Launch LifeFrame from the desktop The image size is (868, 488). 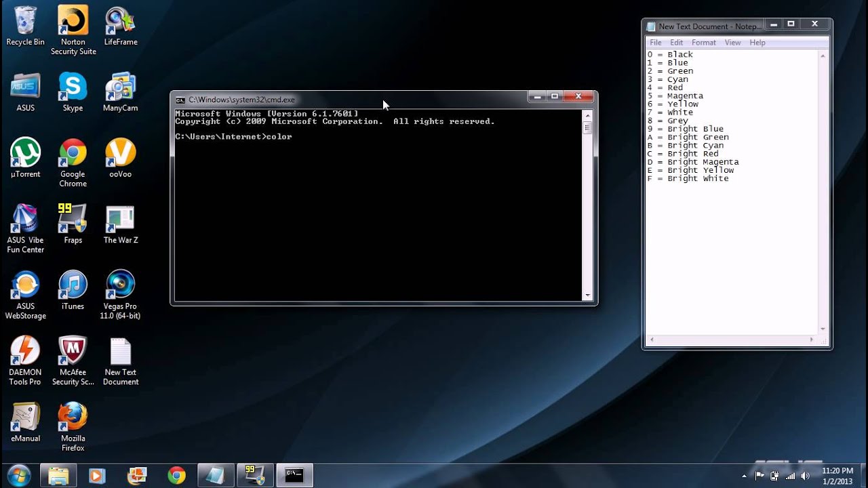click(121, 26)
